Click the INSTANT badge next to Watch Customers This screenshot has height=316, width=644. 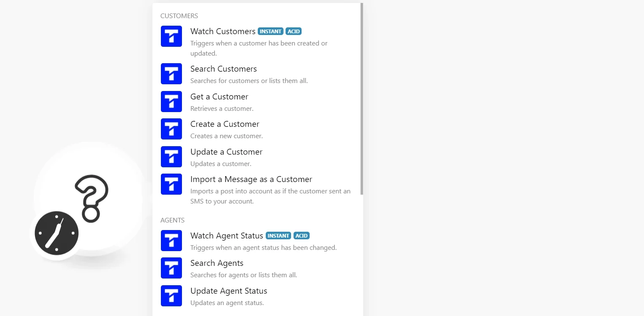tap(270, 32)
